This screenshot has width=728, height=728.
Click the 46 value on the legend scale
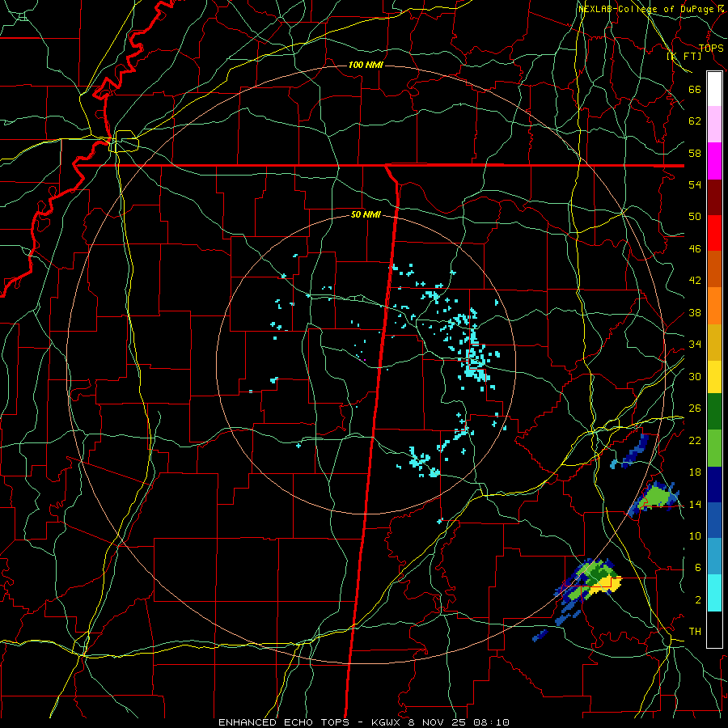[695, 248]
